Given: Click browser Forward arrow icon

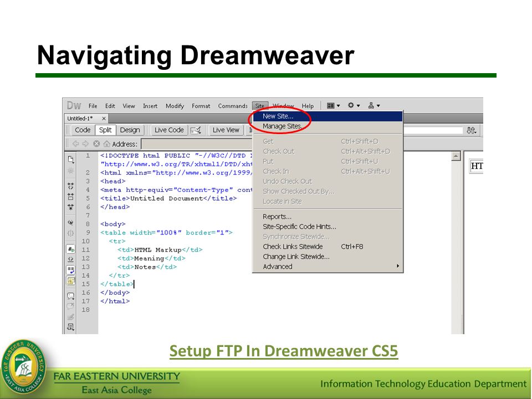Looking at the screenshot, I should click(x=85, y=144).
